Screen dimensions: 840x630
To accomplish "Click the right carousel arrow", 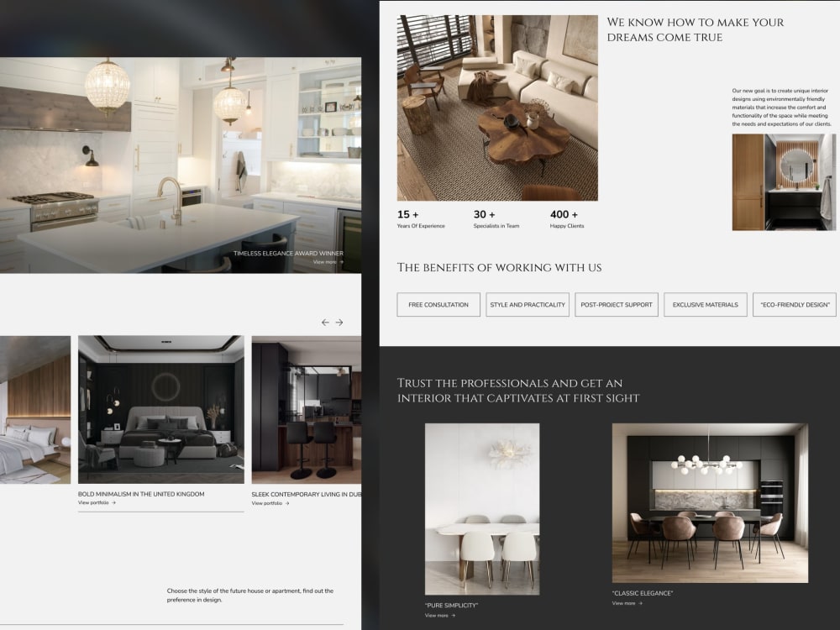I will click(x=339, y=323).
